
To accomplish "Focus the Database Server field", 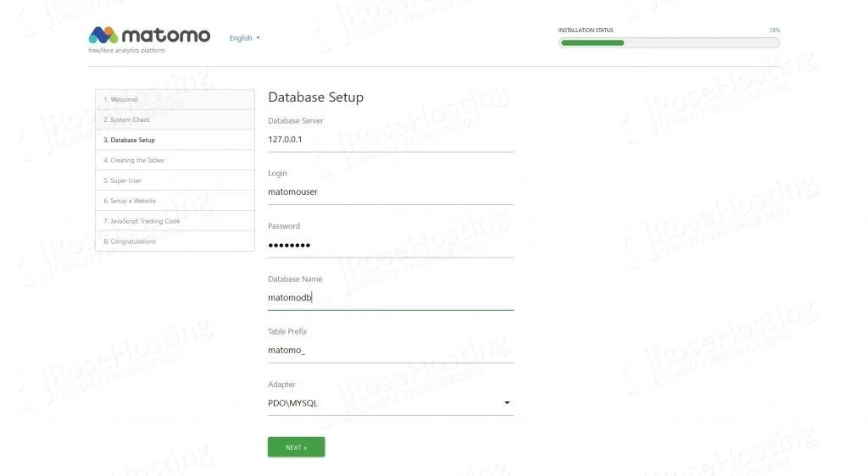I will coord(391,140).
